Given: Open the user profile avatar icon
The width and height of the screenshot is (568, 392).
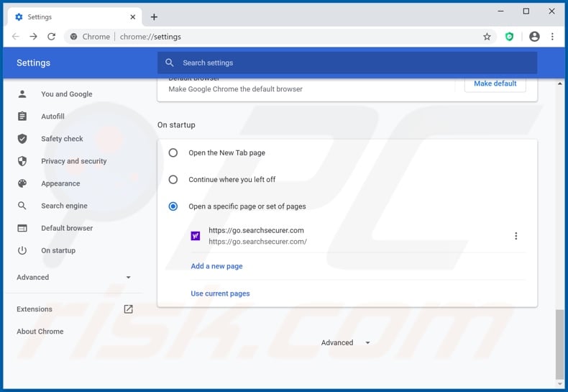Looking at the screenshot, I should [x=534, y=37].
